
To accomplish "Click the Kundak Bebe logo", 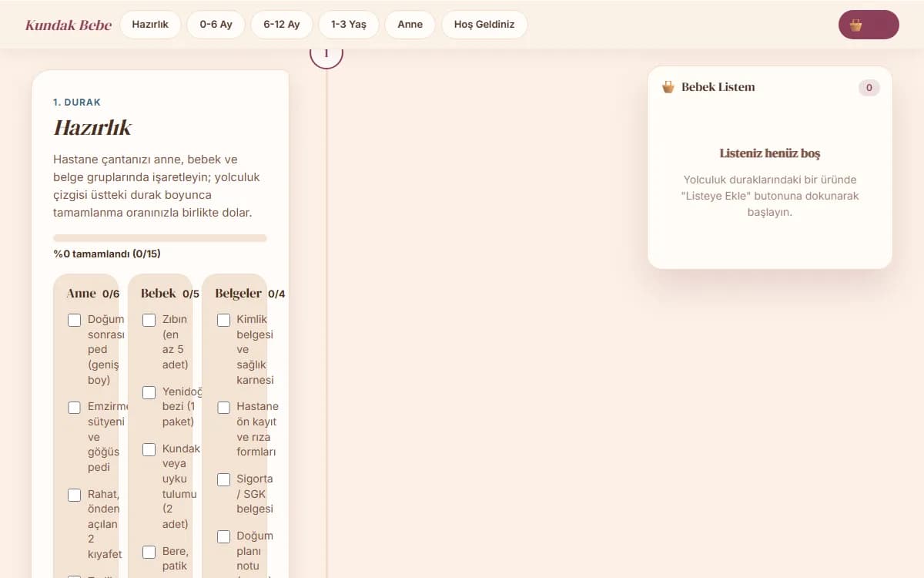I will (69, 25).
